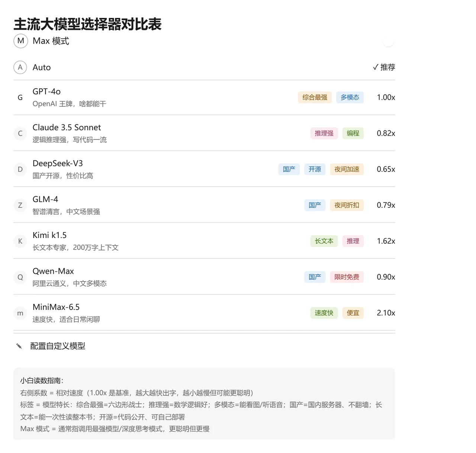The height and width of the screenshot is (453, 476).
Task: Click the page title 主流大模型选择器对比表
Action: pos(87,24)
